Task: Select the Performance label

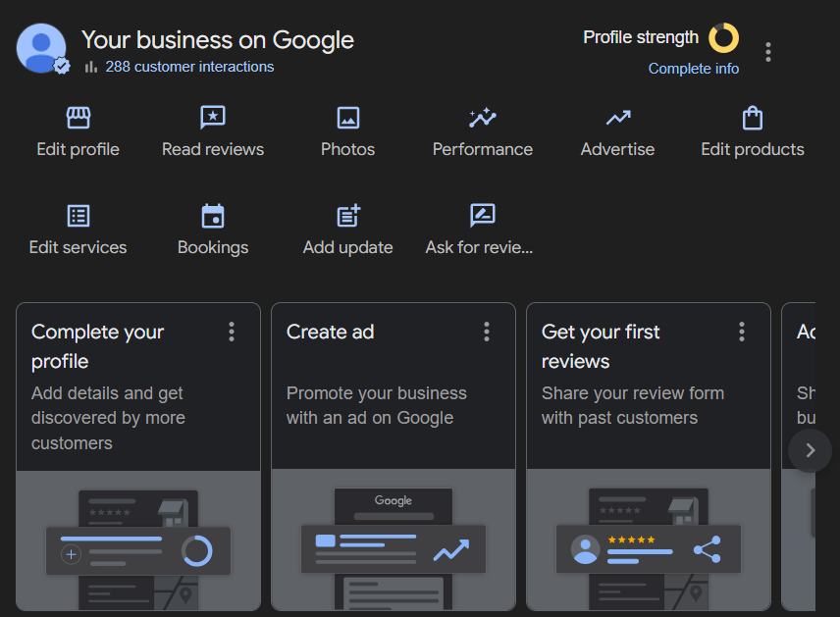Action: [x=482, y=149]
